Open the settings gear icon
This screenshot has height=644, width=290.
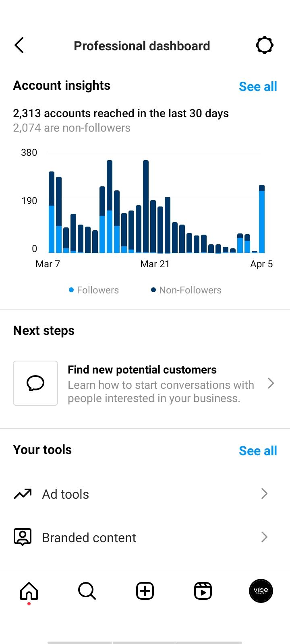pyautogui.click(x=265, y=45)
